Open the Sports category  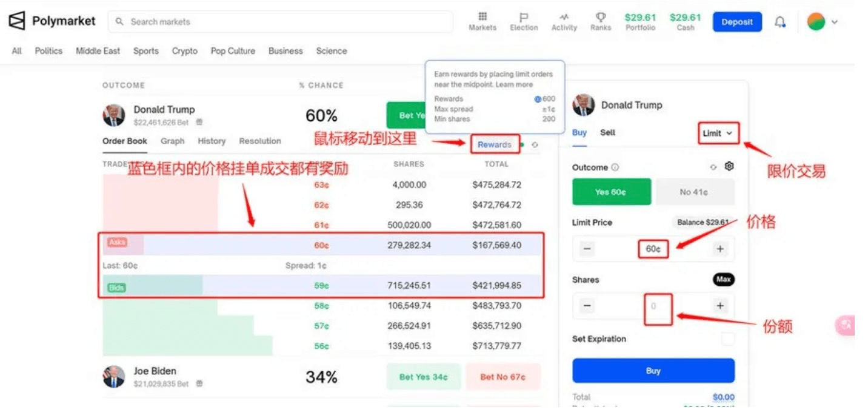pos(146,51)
